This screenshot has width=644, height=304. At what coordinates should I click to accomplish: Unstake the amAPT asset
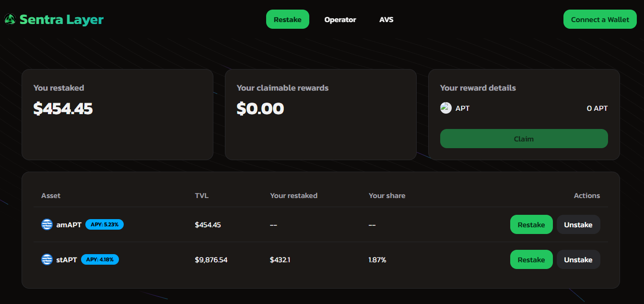click(578, 224)
